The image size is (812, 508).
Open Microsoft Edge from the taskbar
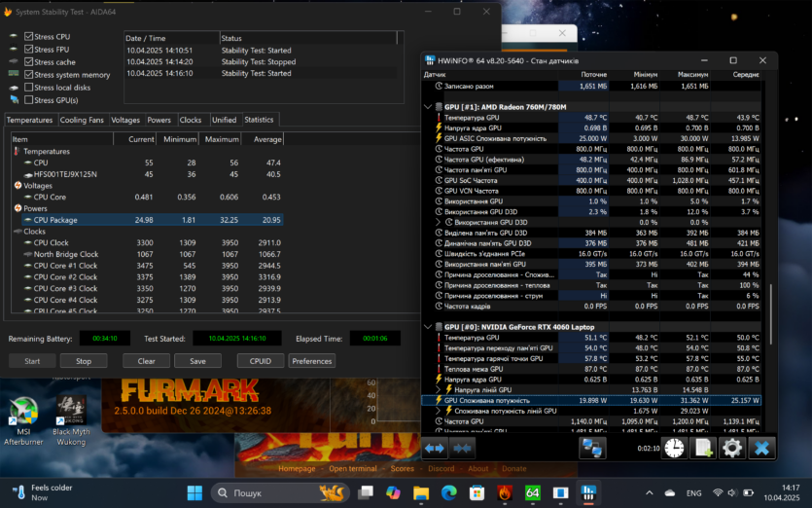449,493
